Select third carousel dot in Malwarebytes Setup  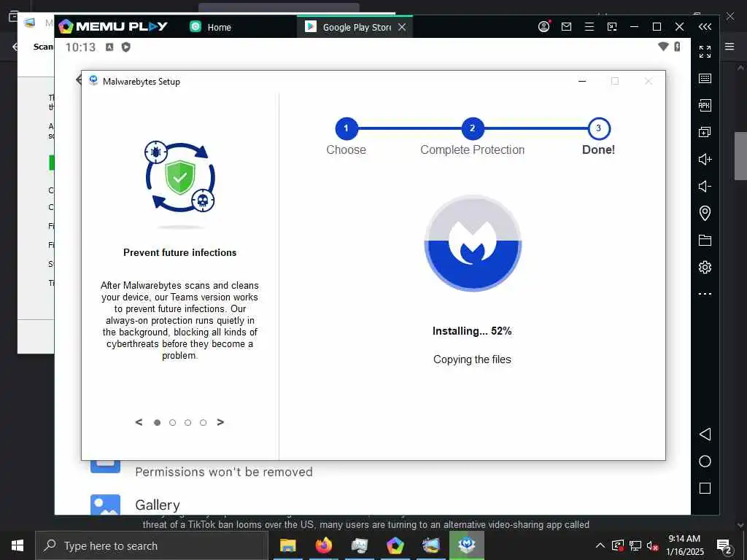tap(187, 422)
